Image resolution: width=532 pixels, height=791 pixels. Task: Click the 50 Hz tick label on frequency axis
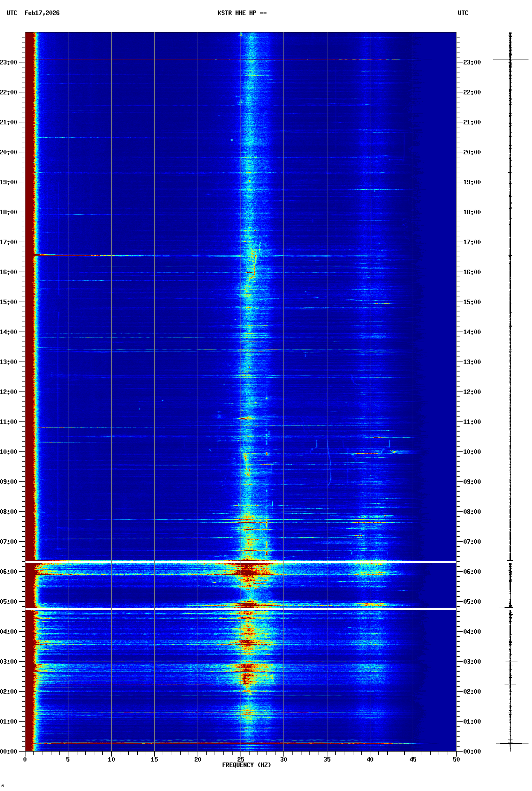click(x=456, y=760)
